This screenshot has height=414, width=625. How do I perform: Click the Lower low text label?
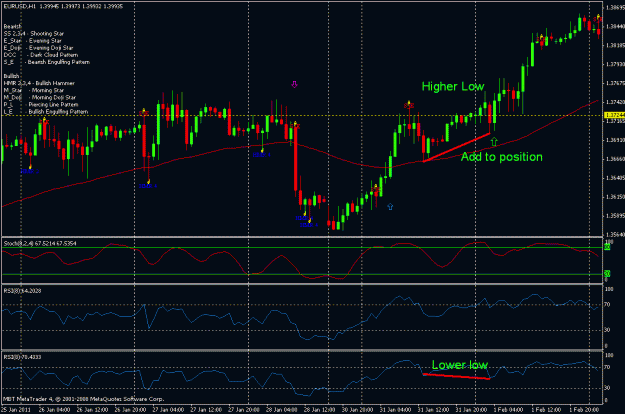(460, 365)
